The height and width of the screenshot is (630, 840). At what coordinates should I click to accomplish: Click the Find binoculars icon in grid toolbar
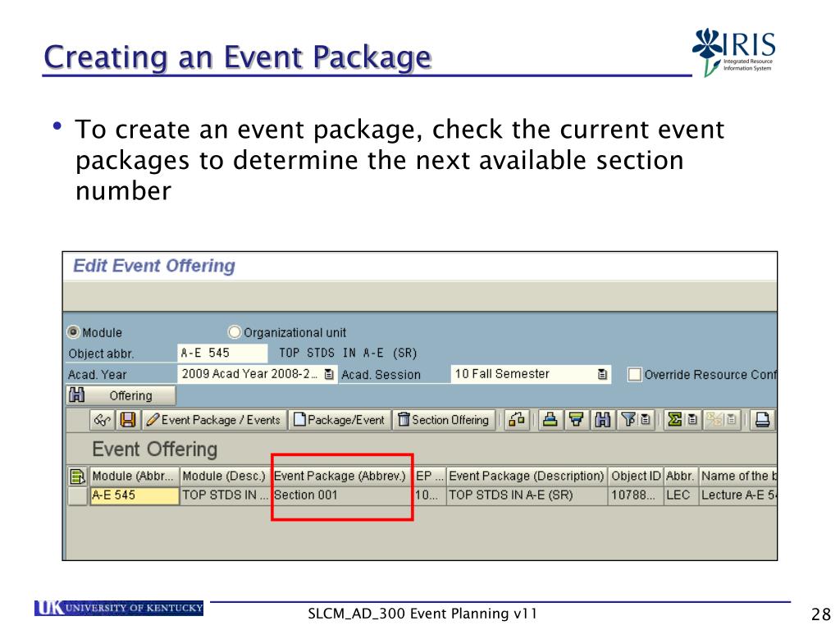point(603,420)
